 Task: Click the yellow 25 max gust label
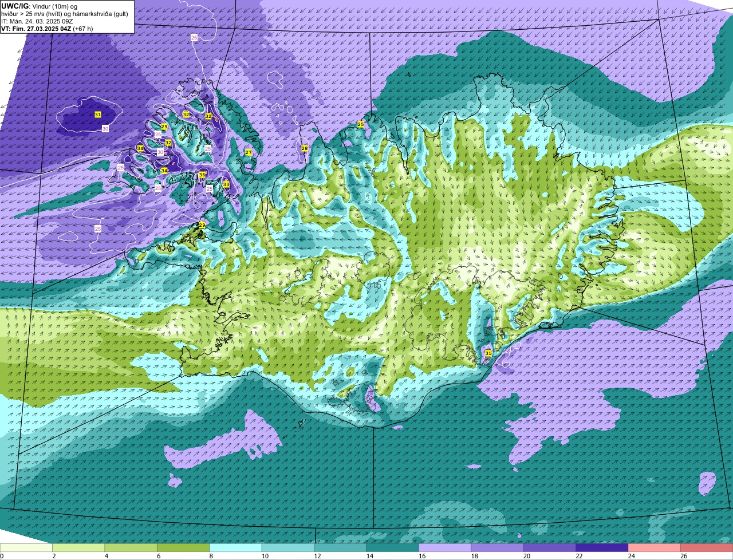pos(361,124)
